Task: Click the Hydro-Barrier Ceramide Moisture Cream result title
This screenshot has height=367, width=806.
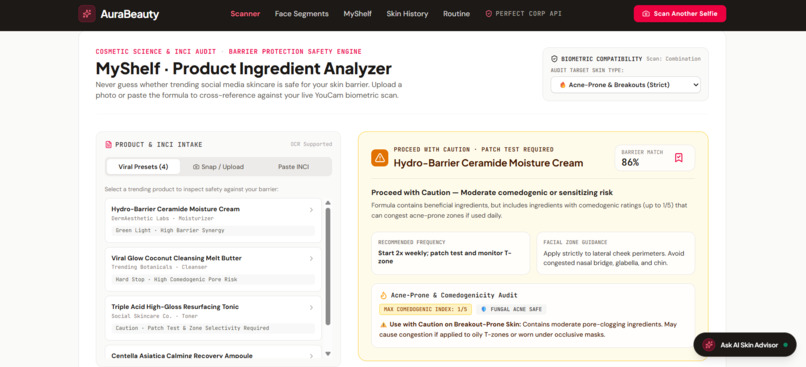Action: pyautogui.click(x=488, y=163)
